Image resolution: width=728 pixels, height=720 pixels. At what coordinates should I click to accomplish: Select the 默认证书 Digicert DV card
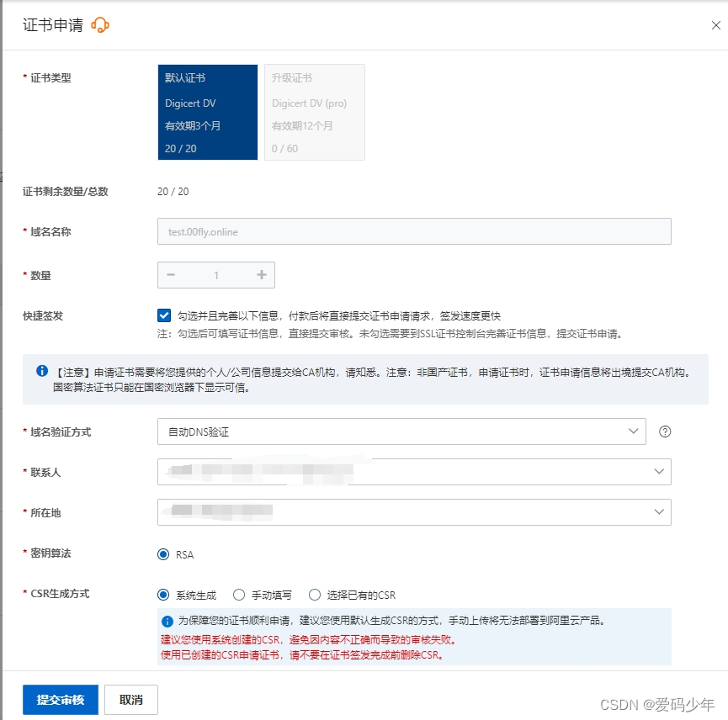point(207,112)
